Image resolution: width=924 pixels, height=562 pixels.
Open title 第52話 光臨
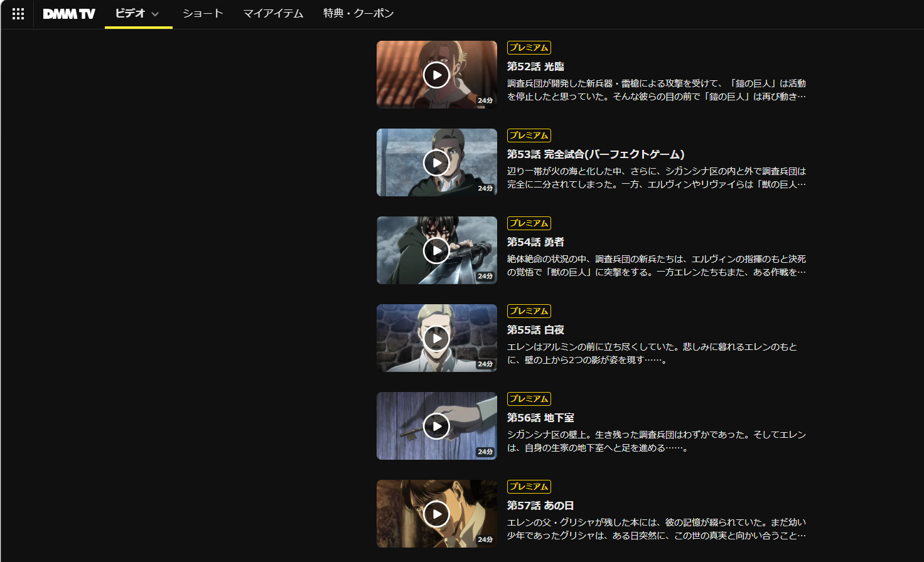pos(535,66)
